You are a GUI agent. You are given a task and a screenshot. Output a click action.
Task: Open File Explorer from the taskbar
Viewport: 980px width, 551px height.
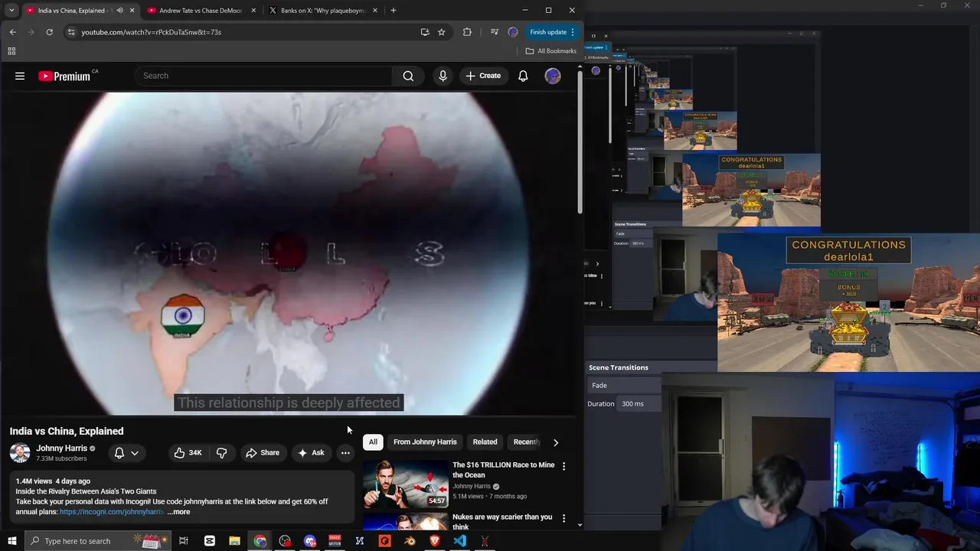tap(234, 541)
